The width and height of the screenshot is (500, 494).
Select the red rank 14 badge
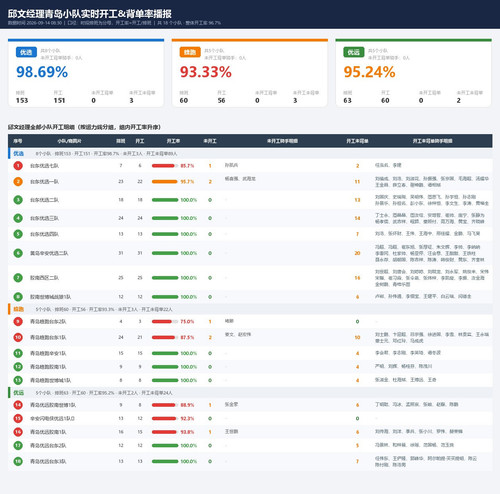tap(18, 405)
